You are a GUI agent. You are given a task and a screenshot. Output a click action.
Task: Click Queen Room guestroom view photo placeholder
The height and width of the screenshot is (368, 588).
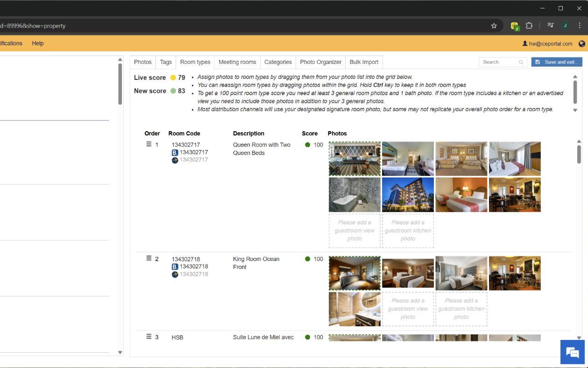[x=355, y=231]
